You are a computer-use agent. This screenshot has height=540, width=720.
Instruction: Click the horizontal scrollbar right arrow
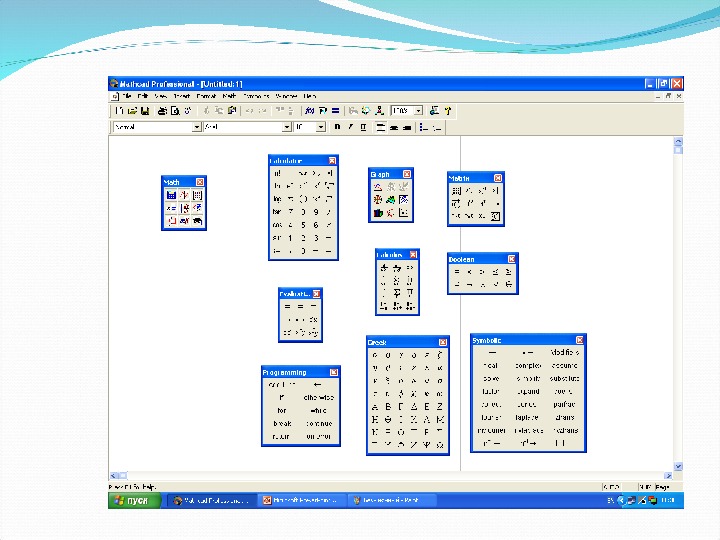pos(668,476)
